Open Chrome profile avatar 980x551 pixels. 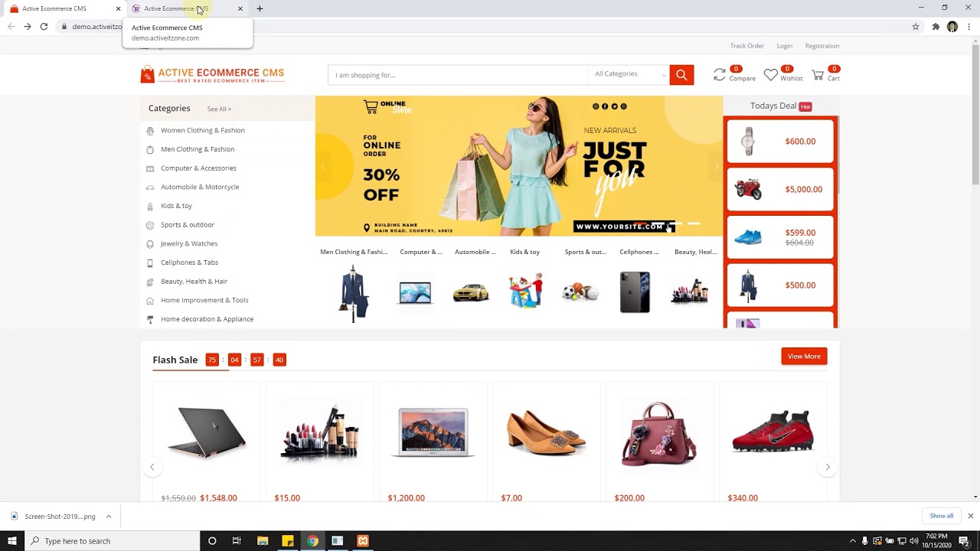click(952, 26)
